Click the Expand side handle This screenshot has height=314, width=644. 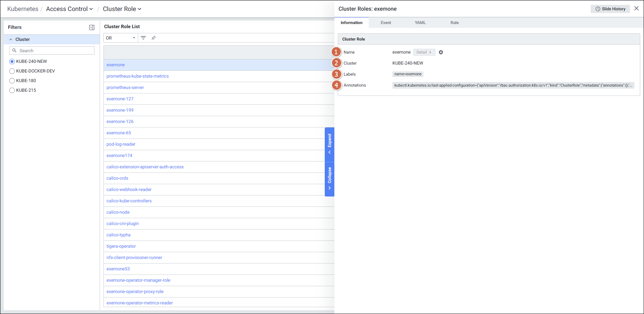click(330, 144)
